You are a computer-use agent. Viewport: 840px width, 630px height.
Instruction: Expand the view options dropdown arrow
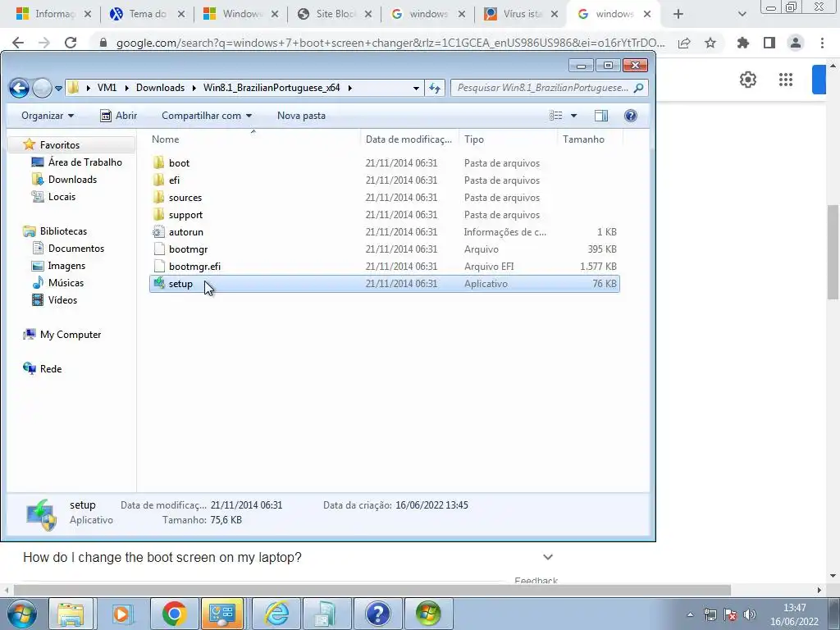[573, 116]
